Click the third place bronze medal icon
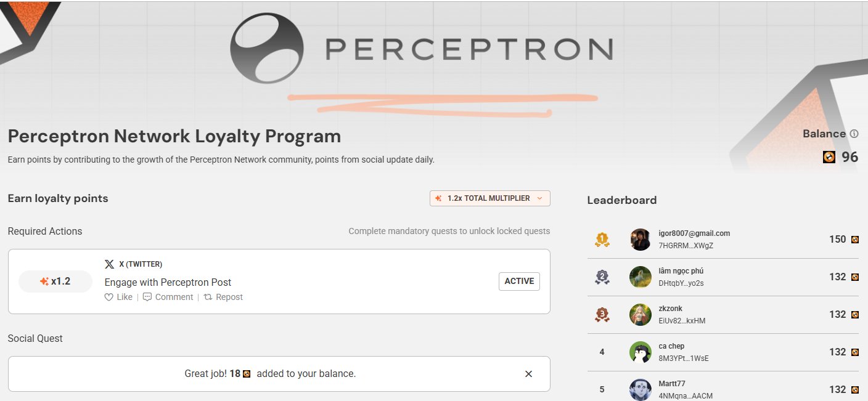Screen dimensions: 868x401 tap(602, 315)
